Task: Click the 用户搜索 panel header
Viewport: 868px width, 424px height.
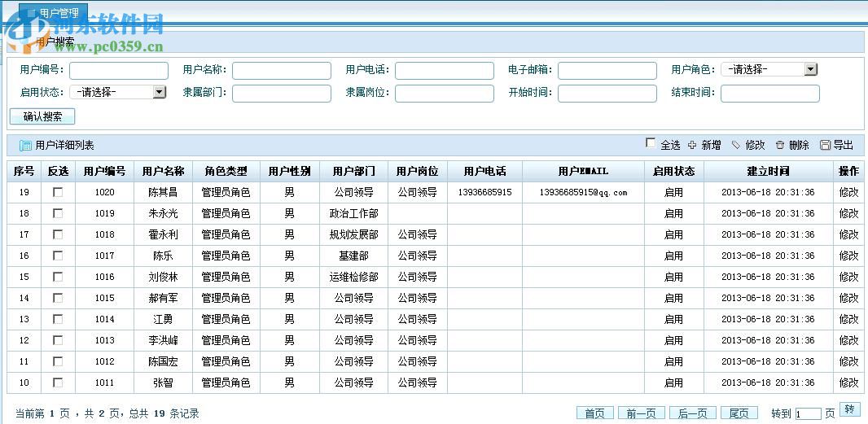Action: 435,42
